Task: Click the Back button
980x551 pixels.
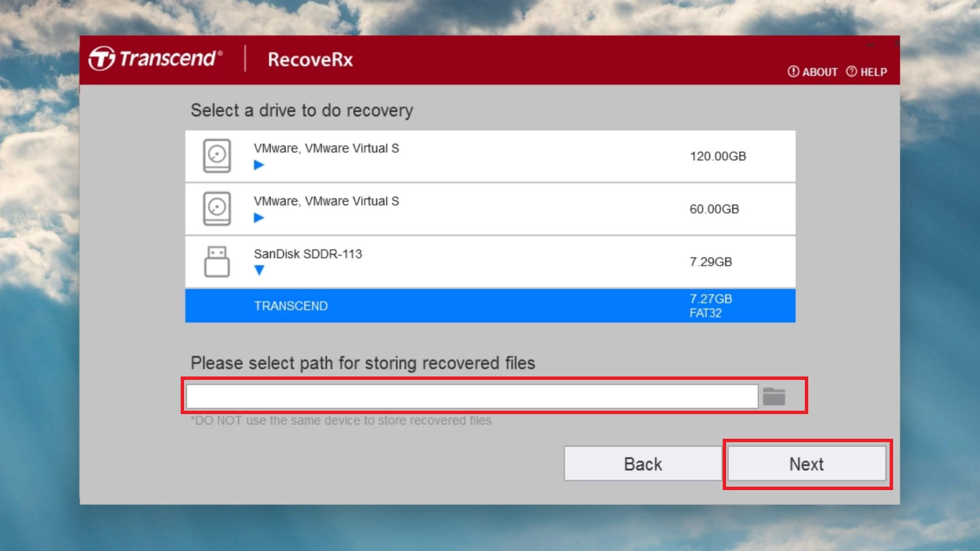Action: tap(643, 464)
